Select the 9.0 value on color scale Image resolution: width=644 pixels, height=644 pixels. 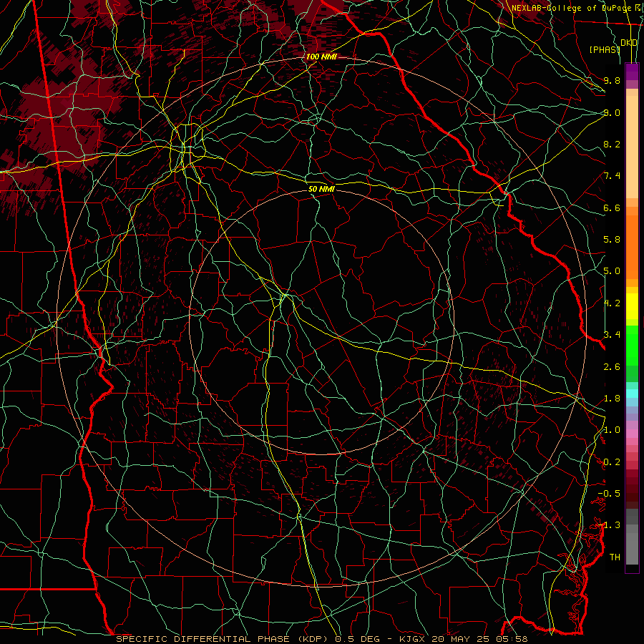tap(612, 112)
